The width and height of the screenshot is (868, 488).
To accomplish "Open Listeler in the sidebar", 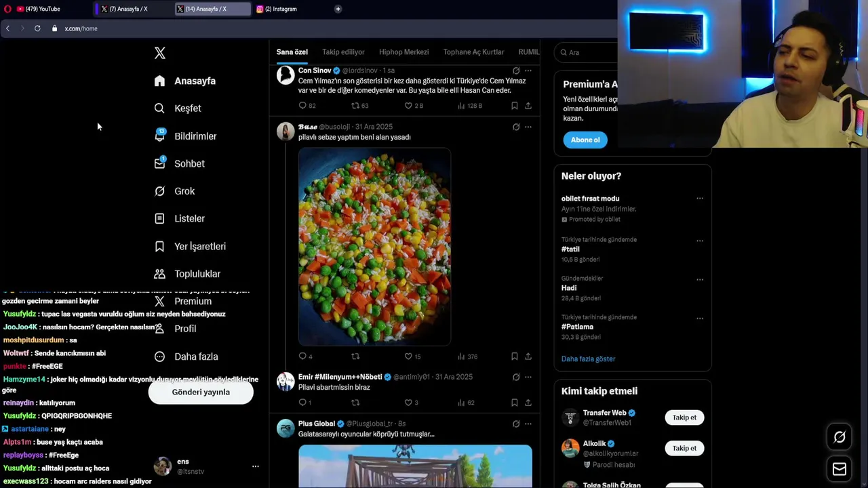I will click(x=180, y=218).
